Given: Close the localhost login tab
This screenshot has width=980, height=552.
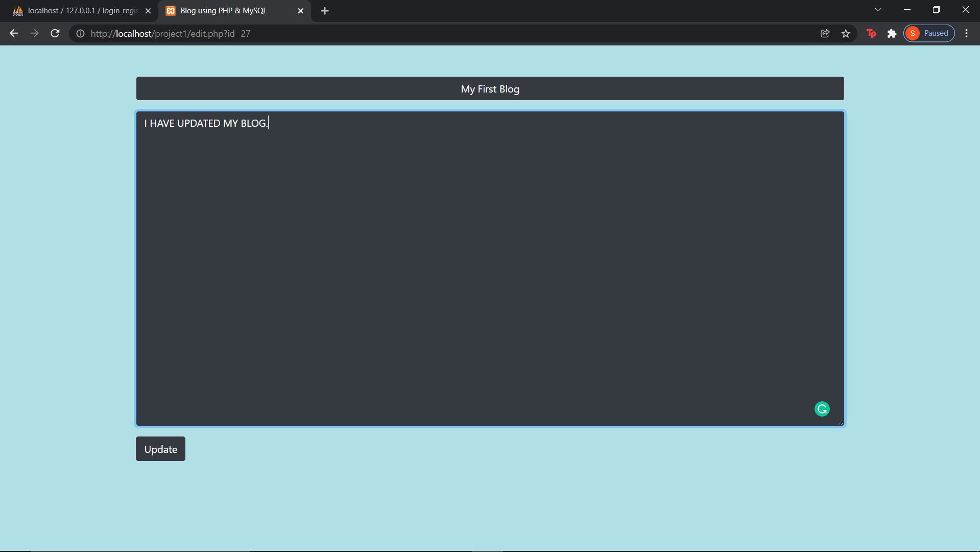Looking at the screenshot, I should (148, 10).
